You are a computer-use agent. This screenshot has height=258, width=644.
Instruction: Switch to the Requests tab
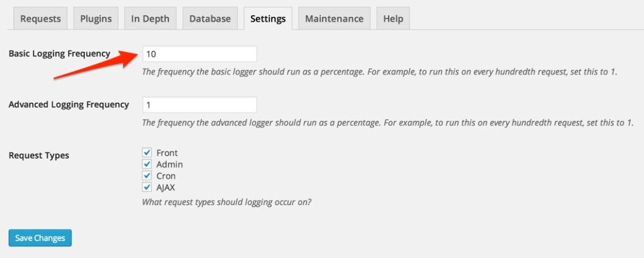click(40, 19)
